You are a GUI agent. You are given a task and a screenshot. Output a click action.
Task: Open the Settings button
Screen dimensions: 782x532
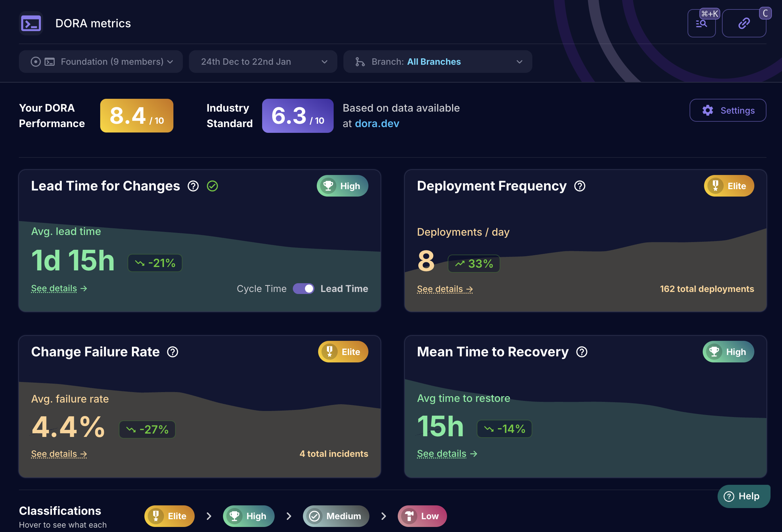click(x=728, y=110)
